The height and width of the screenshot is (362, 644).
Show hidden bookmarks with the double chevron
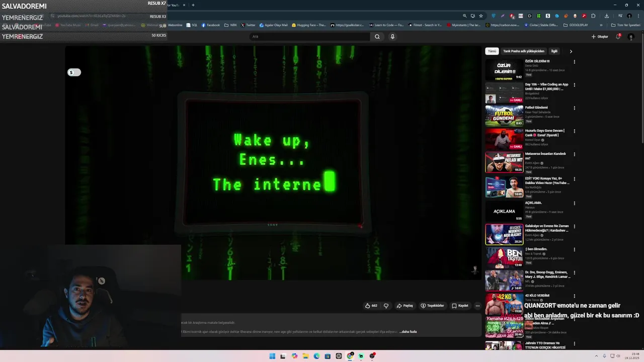click(x=601, y=25)
